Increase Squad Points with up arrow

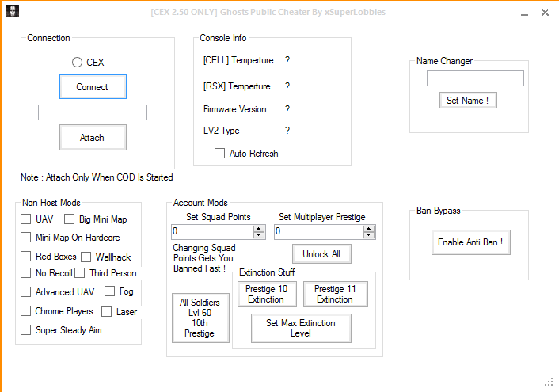[x=259, y=228]
